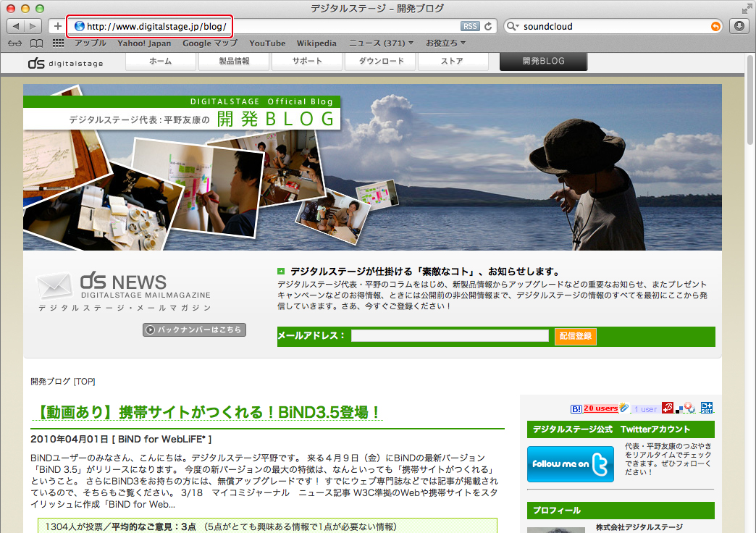Screen dimensions: 756x533
Task: Click the digitalstage ds logo
Action: [x=66, y=63]
